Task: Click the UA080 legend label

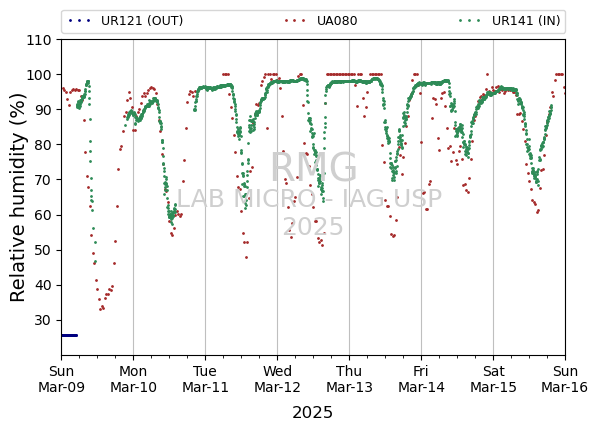Action: [337, 21]
